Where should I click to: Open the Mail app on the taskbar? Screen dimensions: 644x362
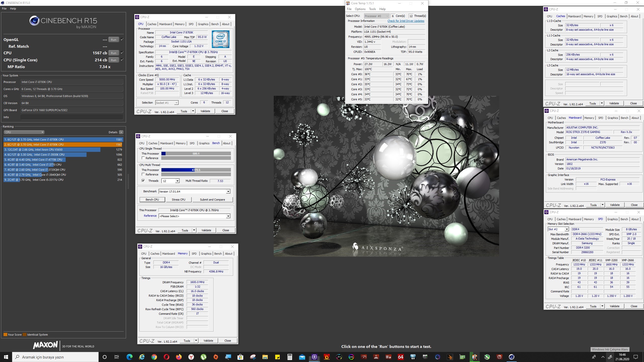(x=302, y=357)
